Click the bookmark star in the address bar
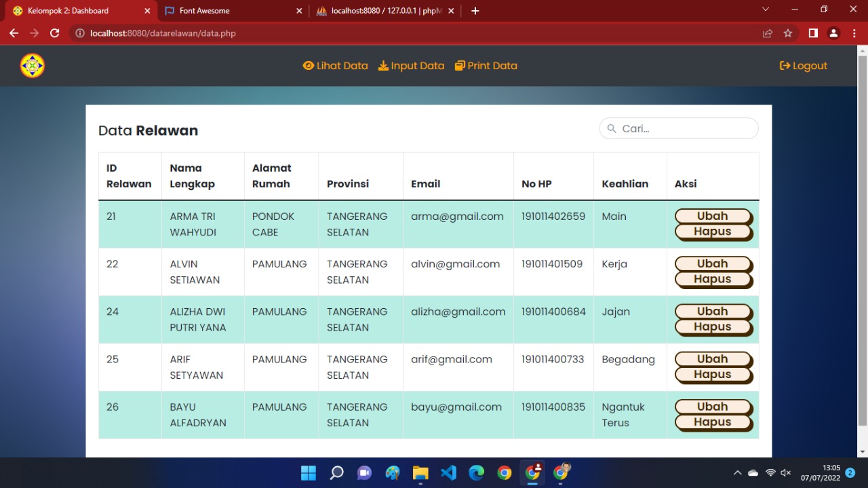The image size is (868, 488). coord(787,33)
